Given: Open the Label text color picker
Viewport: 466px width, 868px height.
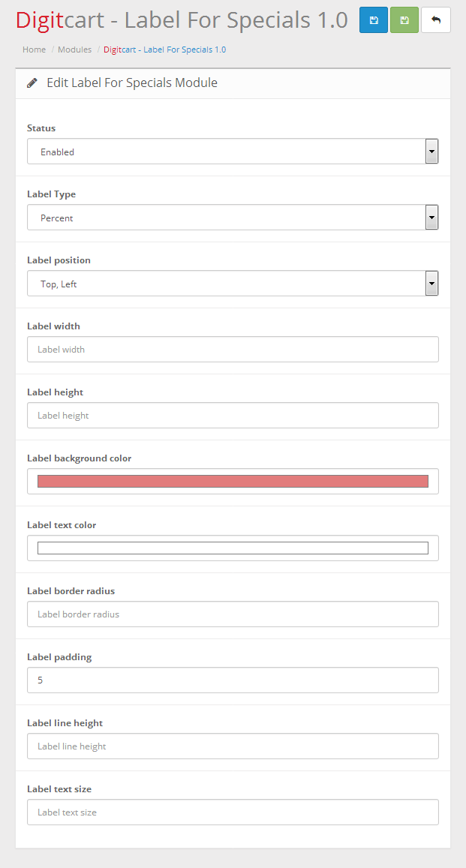Looking at the screenshot, I should [x=233, y=548].
